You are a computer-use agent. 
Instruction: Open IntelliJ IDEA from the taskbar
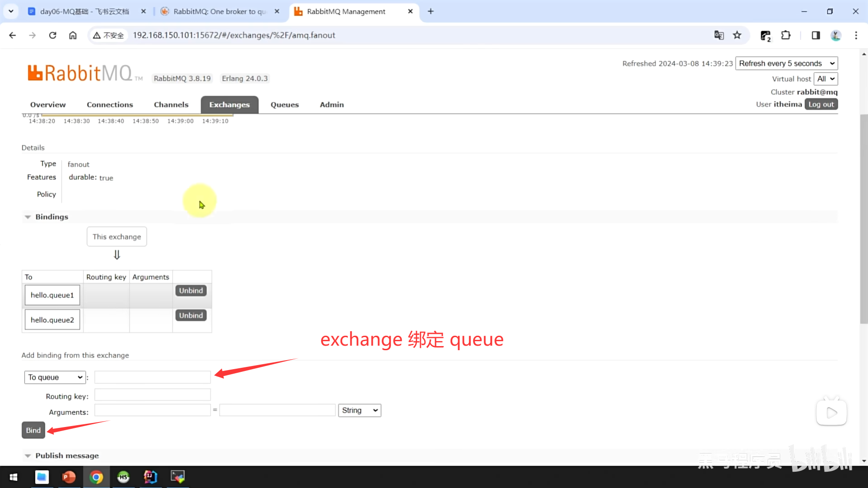click(x=150, y=477)
